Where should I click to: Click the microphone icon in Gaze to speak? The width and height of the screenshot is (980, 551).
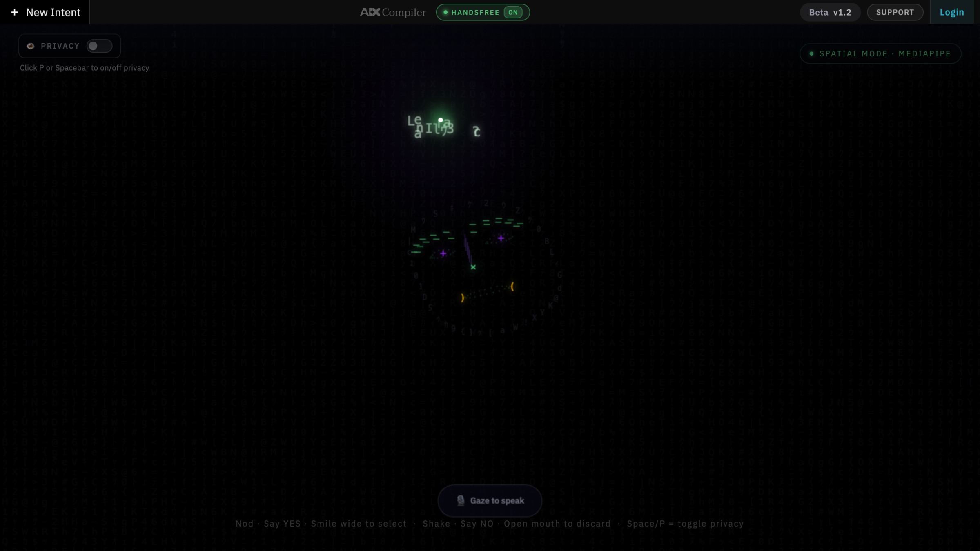point(461,500)
